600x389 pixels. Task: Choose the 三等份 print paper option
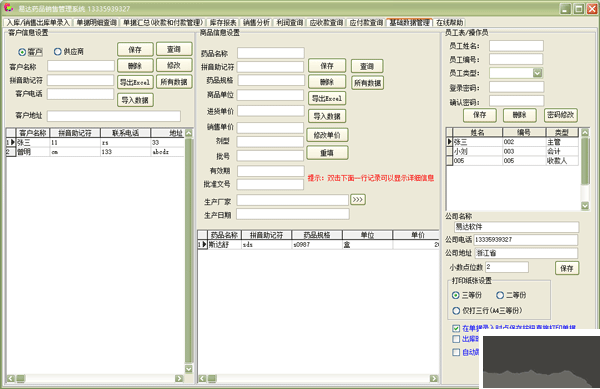point(455,295)
